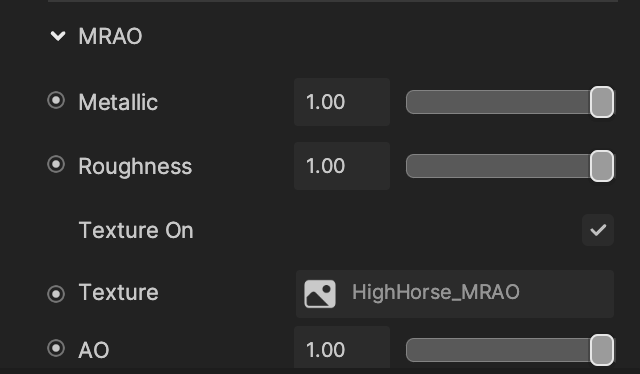The width and height of the screenshot is (640, 374).
Task: Collapse the MRAO section chevron
Action: coord(58,36)
